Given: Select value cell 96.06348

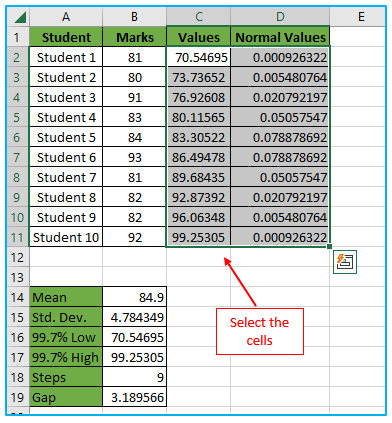Looking at the screenshot, I should [x=199, y=217].
